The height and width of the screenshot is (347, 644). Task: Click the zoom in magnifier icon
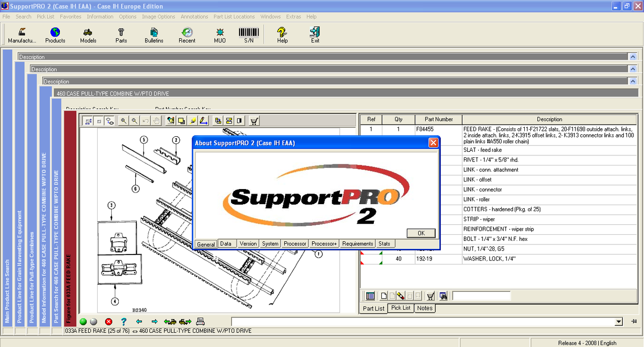tap(124, 121)
